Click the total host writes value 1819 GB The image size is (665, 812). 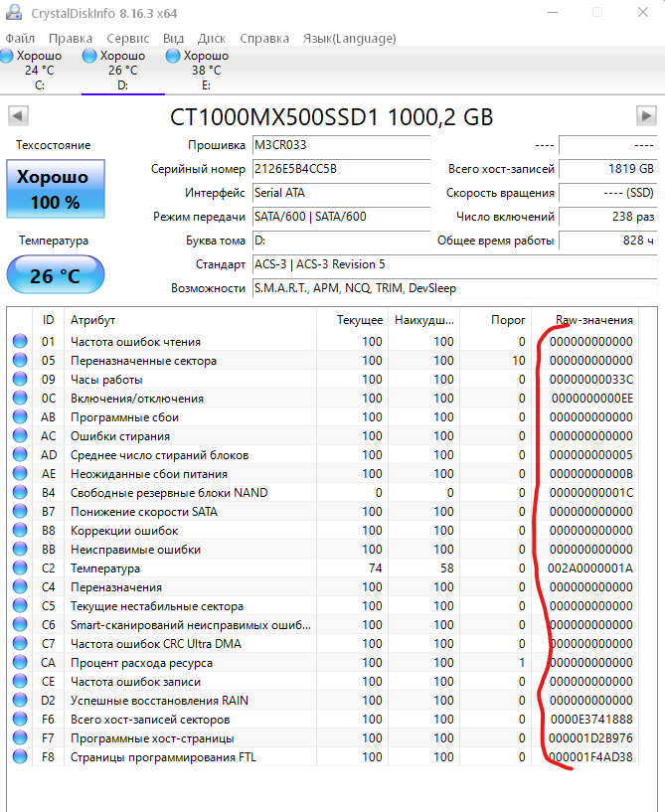(608, 169)
